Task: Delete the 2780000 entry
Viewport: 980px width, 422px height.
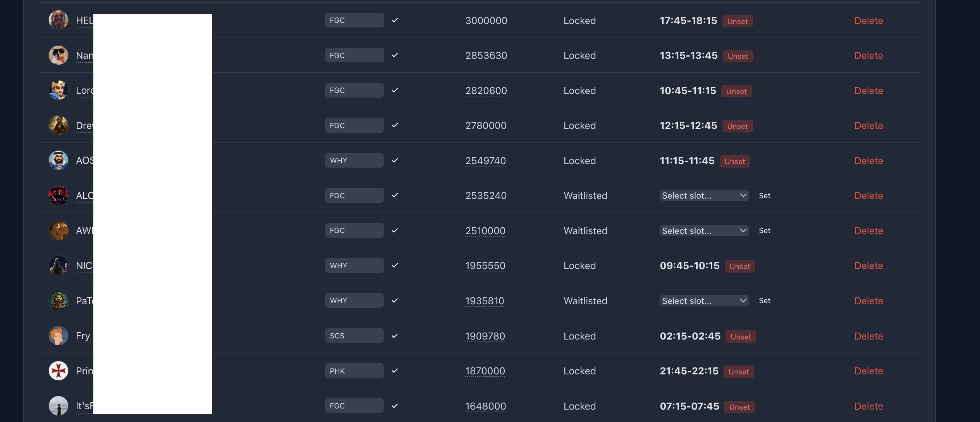Action: (x=869, y=125)
